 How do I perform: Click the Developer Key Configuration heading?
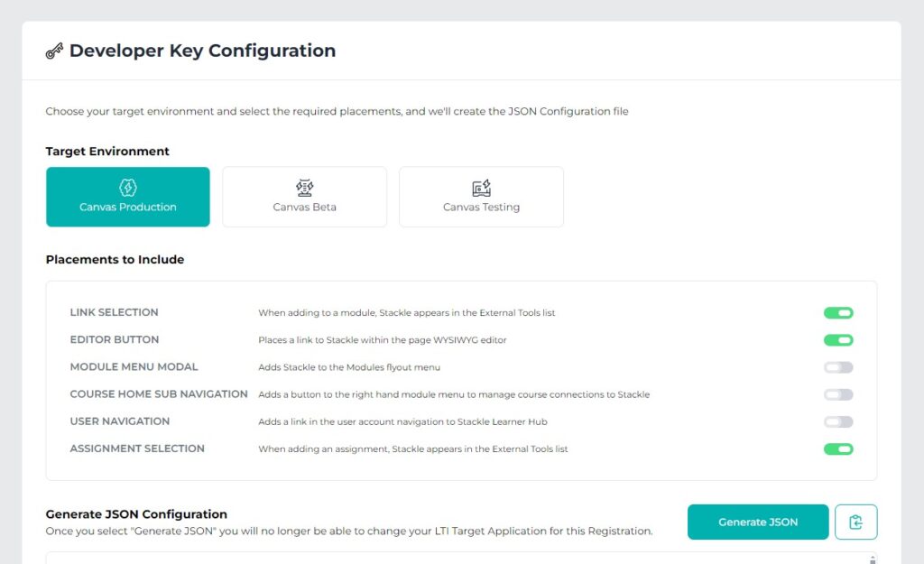pos(201,51)
